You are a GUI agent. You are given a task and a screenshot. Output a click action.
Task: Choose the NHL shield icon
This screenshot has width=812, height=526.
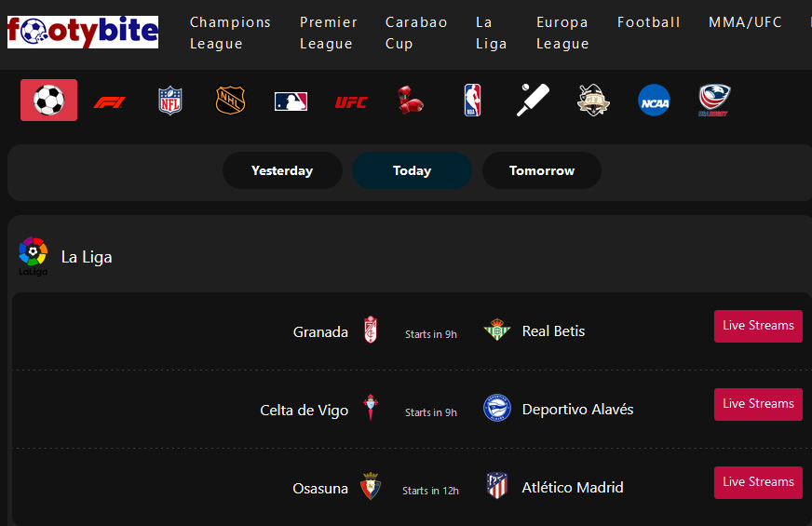pos(230,100)
